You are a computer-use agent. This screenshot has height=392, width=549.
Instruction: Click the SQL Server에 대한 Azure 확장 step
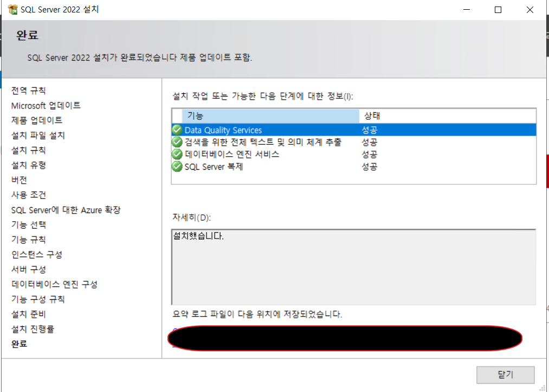66,210
